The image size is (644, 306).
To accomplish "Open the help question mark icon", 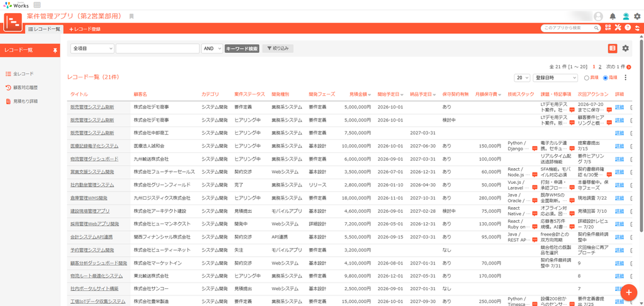I will click(628, 28).
